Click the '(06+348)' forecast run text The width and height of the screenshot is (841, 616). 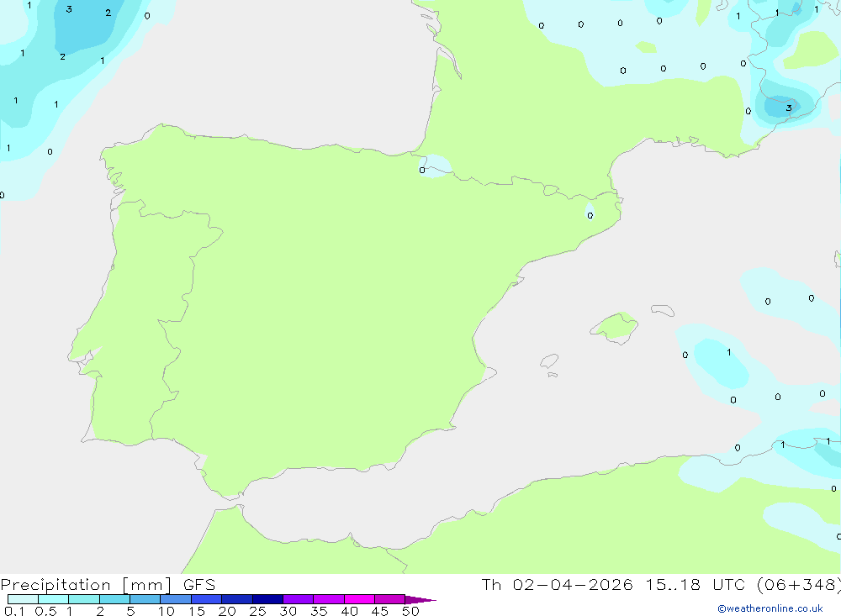799,584
